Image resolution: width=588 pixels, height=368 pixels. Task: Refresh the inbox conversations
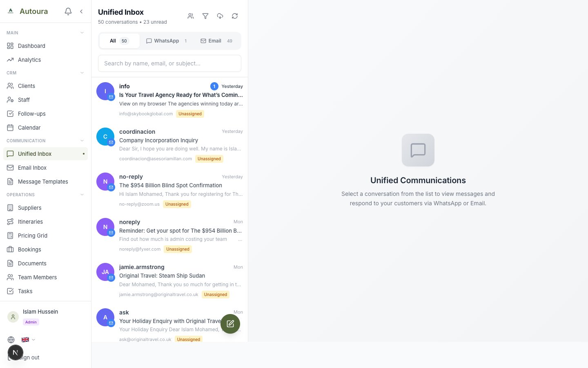[x=235, y=16]
